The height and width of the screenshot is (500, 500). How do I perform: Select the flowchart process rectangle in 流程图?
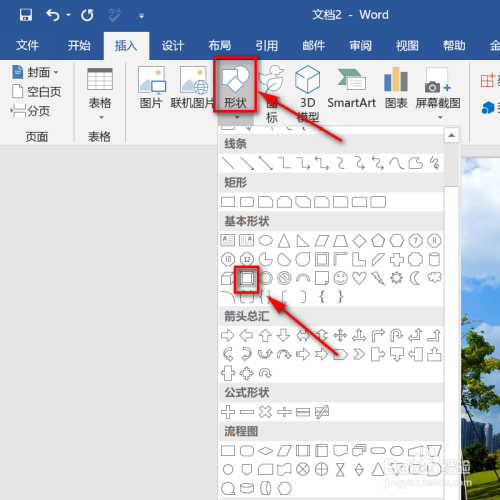tap(228, 451)
